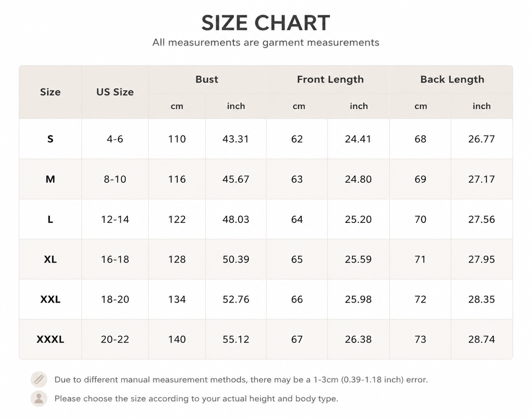The width and height of the screenshot is (532, 419).
Task: Select the SIZE CHART title
Action: [x=266, y=23]
